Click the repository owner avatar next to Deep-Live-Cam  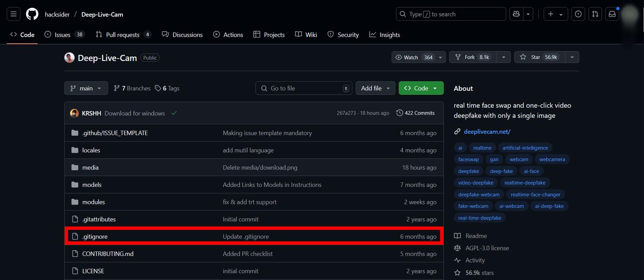pos(69,58)
